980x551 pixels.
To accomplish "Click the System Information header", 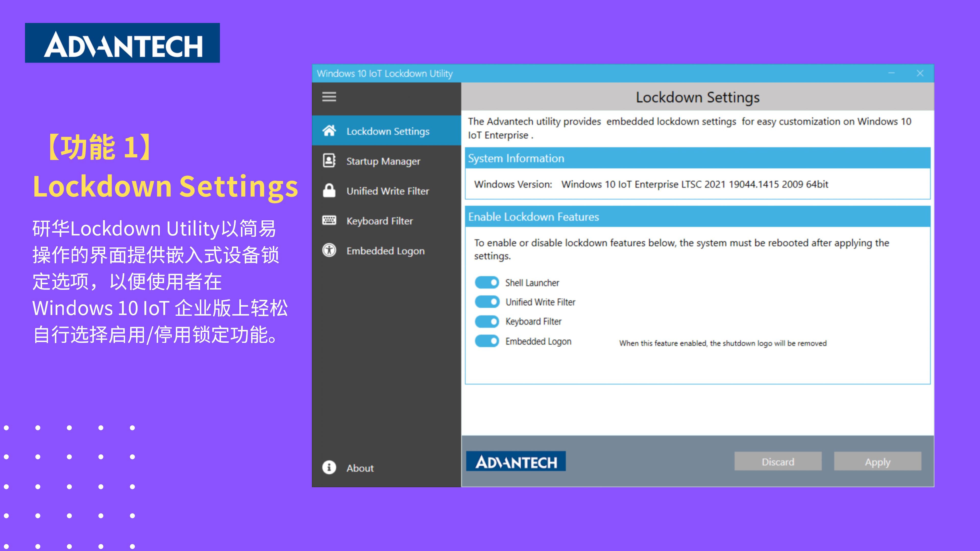I will click(698, 158).
